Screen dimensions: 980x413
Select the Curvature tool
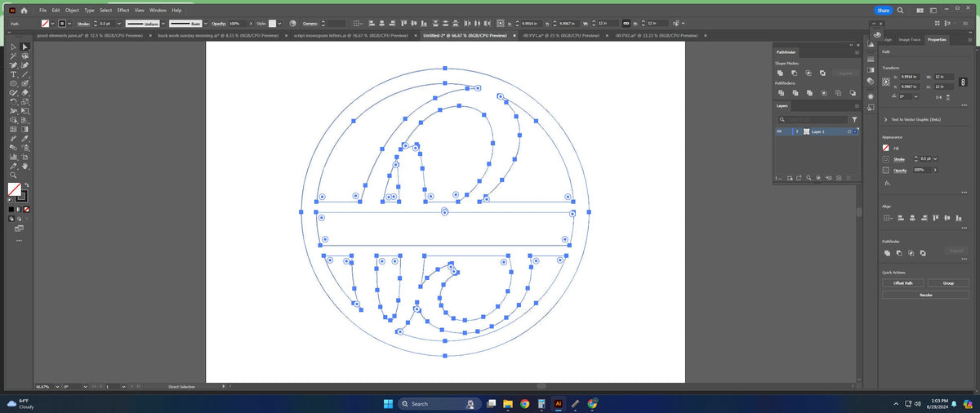click(25, 65)
